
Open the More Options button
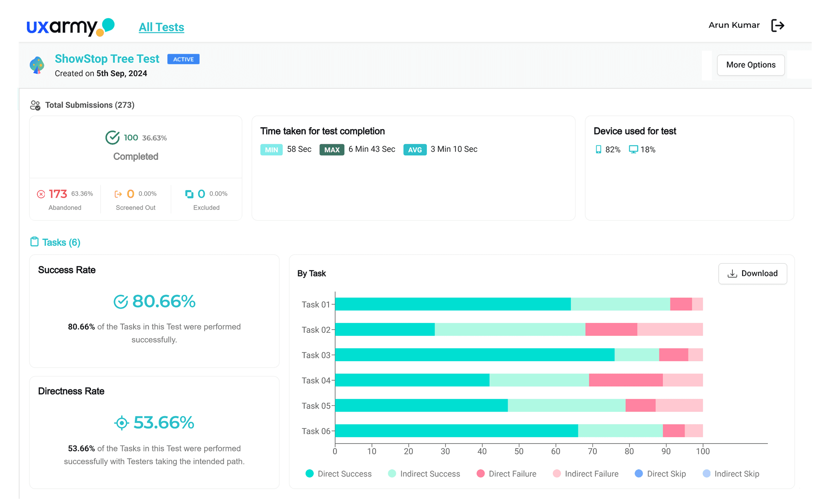pyautogui.click(x=751, y=65)
